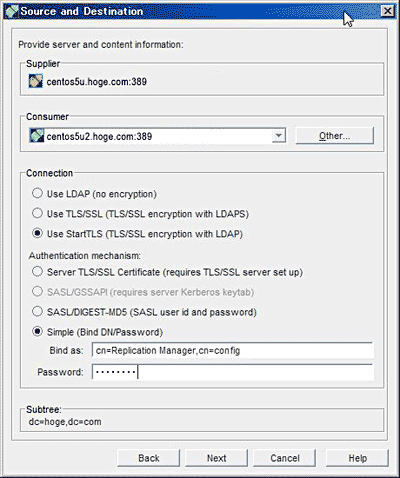Choose Simple (Bind DN/Password) authentication
Screen dimensions: 400x478
(x=37, y=332)
